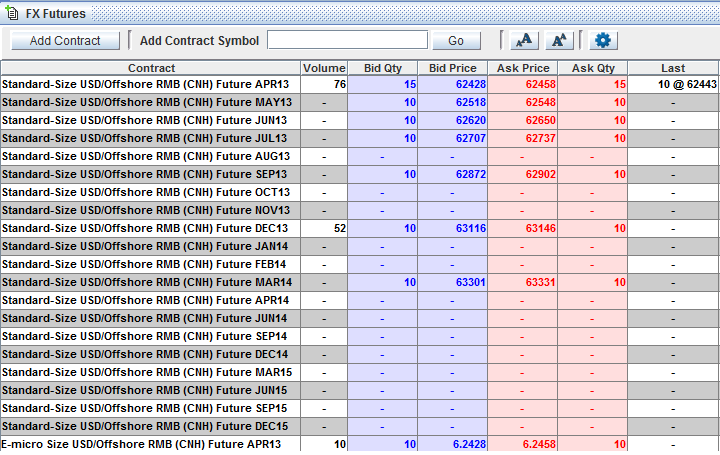Image resolution: width=720 pixels, height=455 pixels.
Task: Click bid price 62518 for MAY13
Action: pyautogui.click(x=470, y=103)
